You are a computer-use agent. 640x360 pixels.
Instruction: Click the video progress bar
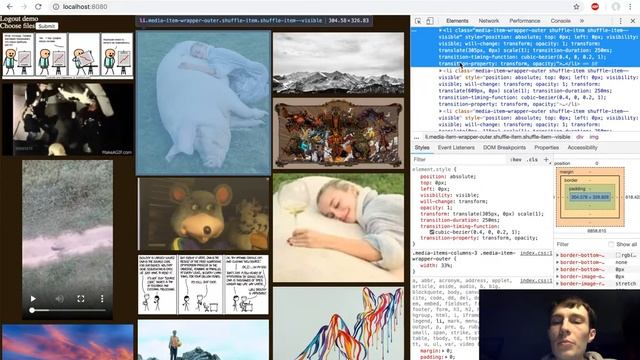pos(68,311)
